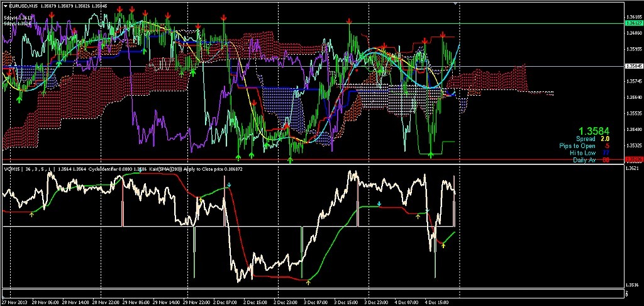Click the cyan arrow above 3 Dec 23:00 in indicator window
The height and width of the screenshot is (306, 644).
(379, 204)
